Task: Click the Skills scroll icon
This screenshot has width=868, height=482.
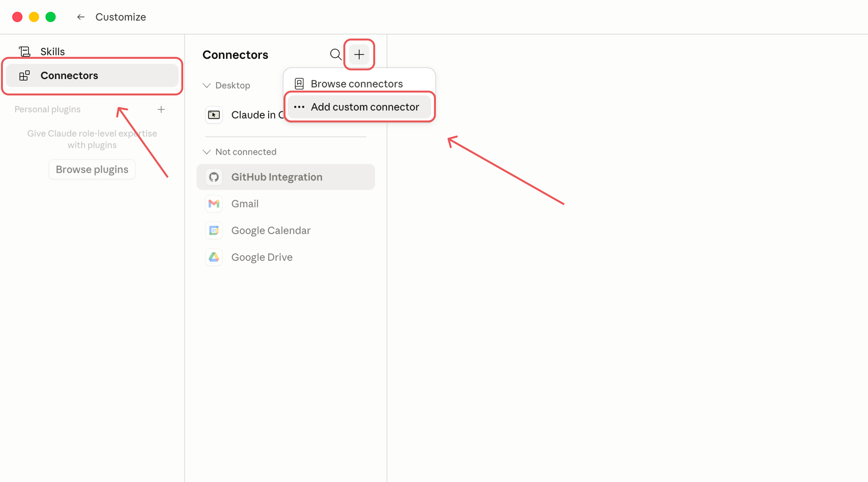Action: (x=25, y=52)
